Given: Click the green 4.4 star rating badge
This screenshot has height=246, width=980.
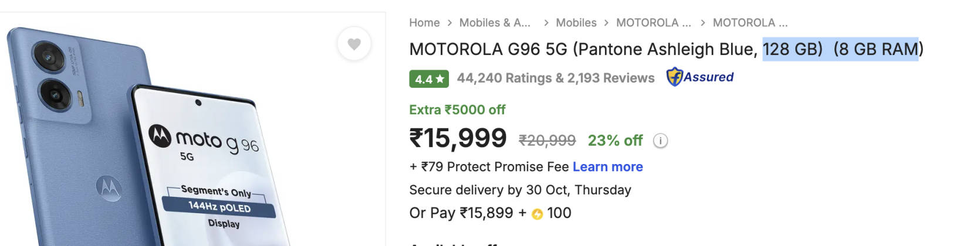Looking at the screenshot, I should (428, 78).
